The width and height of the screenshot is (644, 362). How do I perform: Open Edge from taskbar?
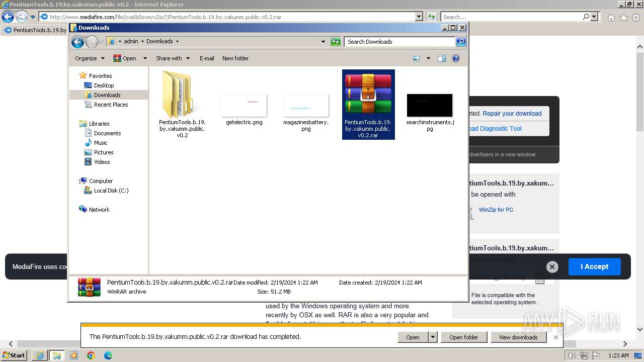coord(108,355)
